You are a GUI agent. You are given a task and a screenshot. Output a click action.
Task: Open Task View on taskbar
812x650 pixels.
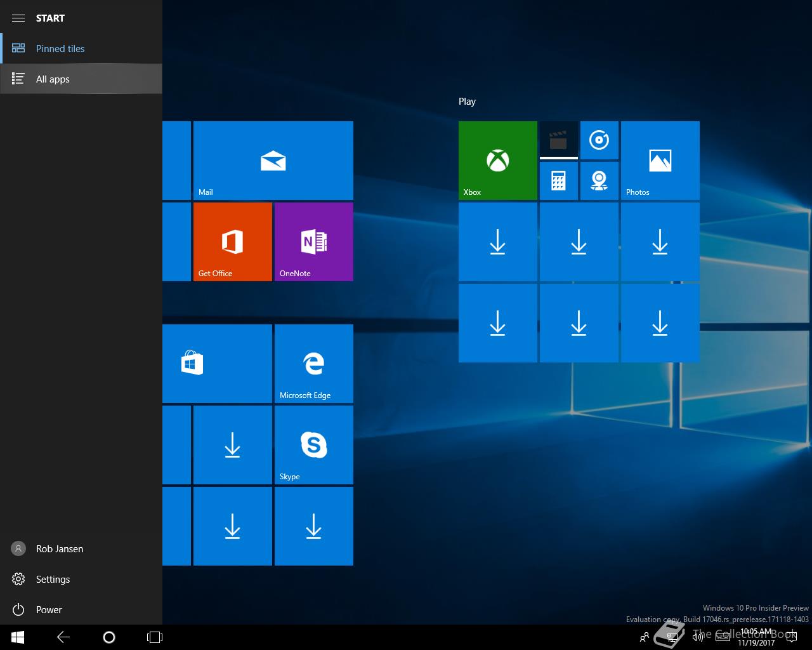pos(155,637)
